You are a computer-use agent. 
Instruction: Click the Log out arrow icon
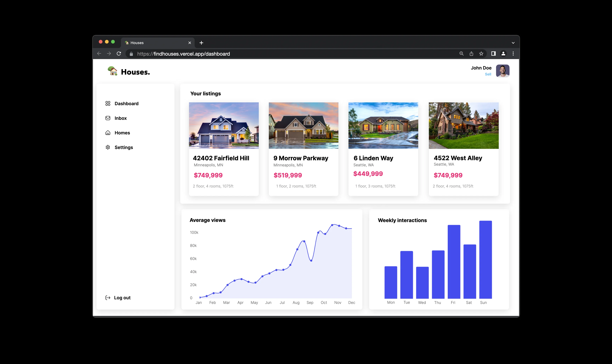pos(108,298)
